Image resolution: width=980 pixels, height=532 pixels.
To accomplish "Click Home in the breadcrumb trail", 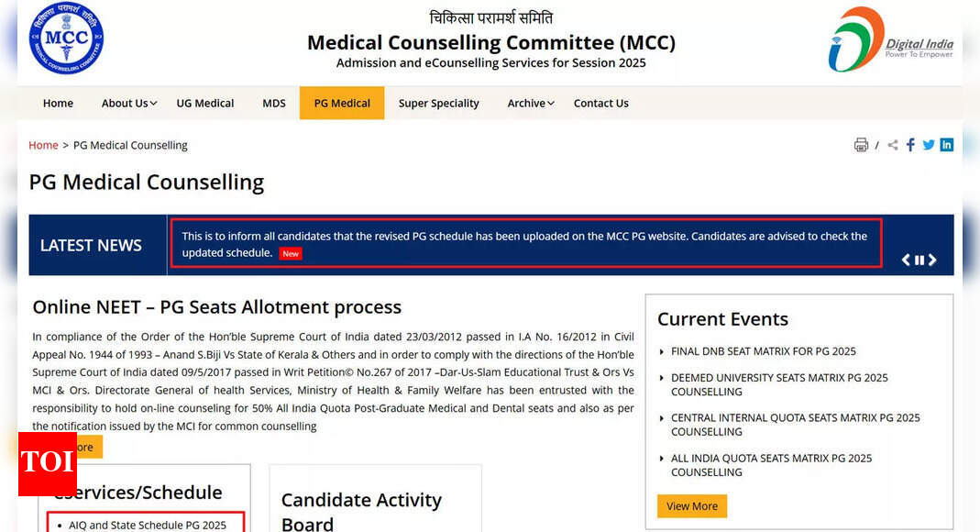I will [43, 144].
